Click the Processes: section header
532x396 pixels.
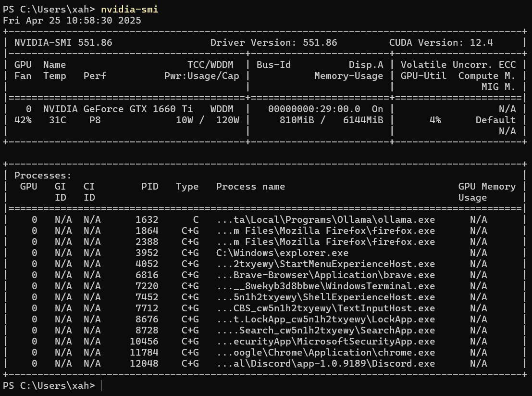point(43,176)
